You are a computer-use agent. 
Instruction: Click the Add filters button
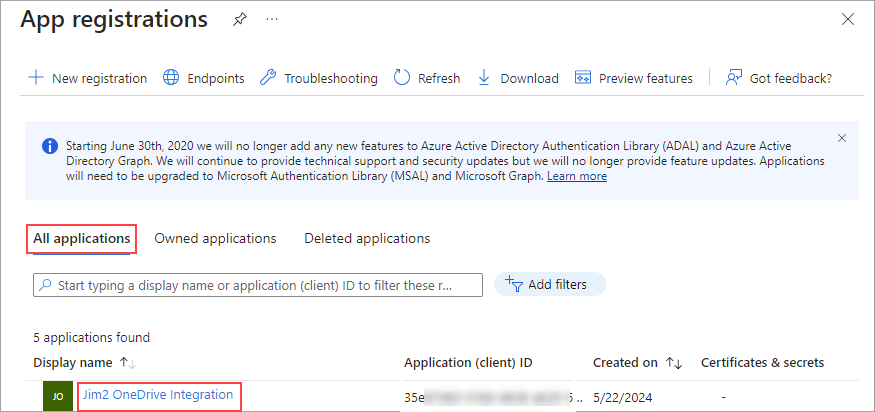(549, 285)
